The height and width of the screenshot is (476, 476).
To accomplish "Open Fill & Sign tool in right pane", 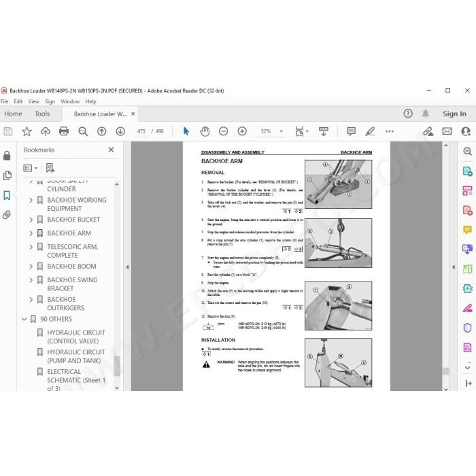I will (x=468, y=308).
